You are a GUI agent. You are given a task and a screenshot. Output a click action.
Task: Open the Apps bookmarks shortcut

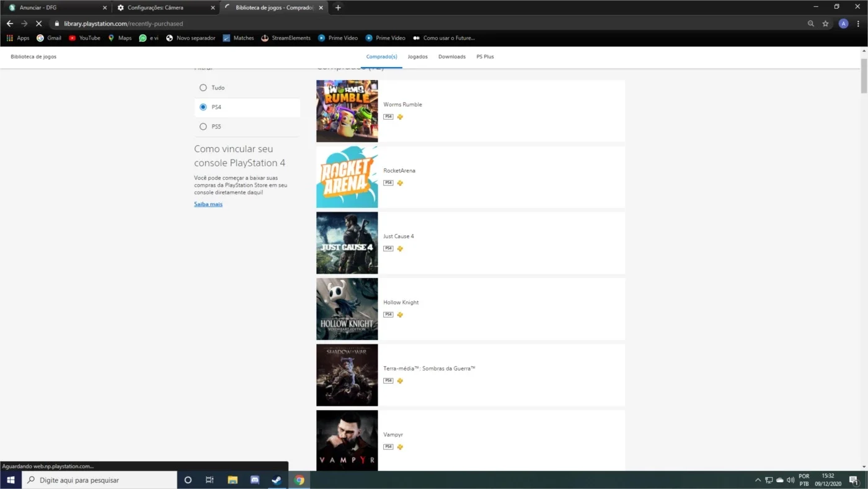pyautogui.click(x=18, y=38)
